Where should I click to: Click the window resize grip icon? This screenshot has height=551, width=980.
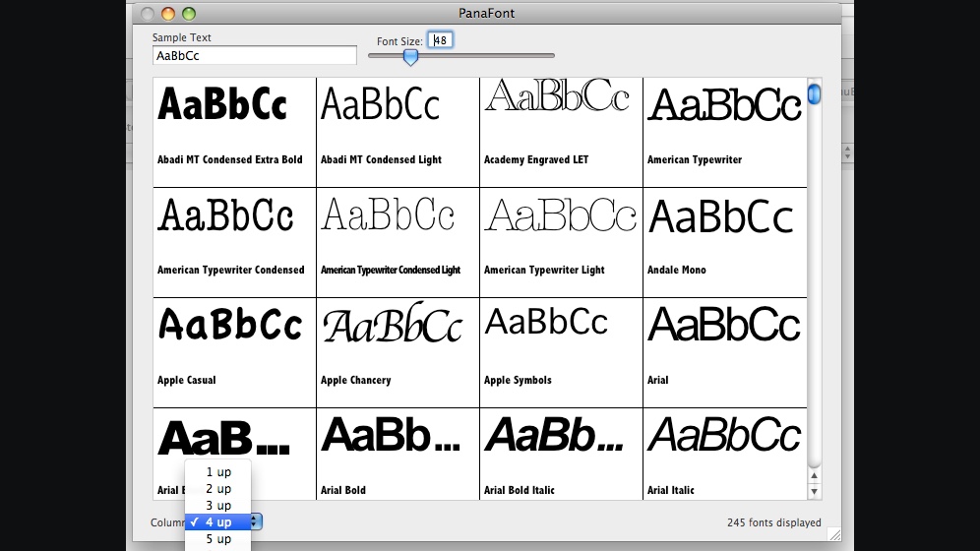tap(834, 534)
